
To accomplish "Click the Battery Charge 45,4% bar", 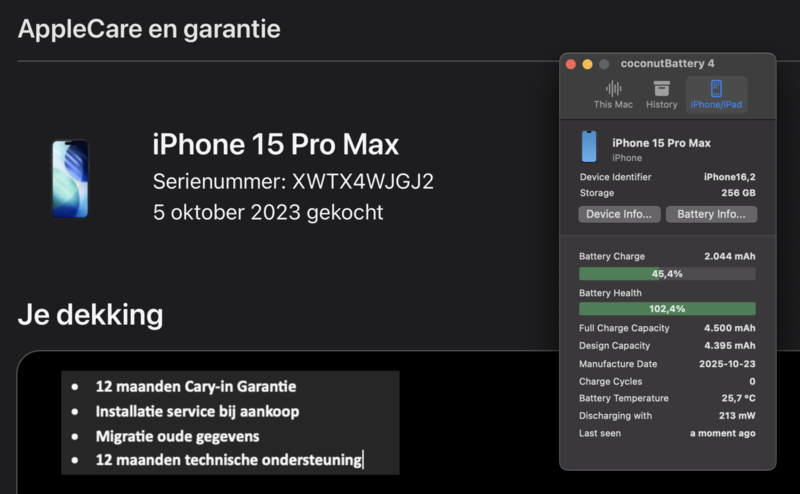I will pos(667,274).
